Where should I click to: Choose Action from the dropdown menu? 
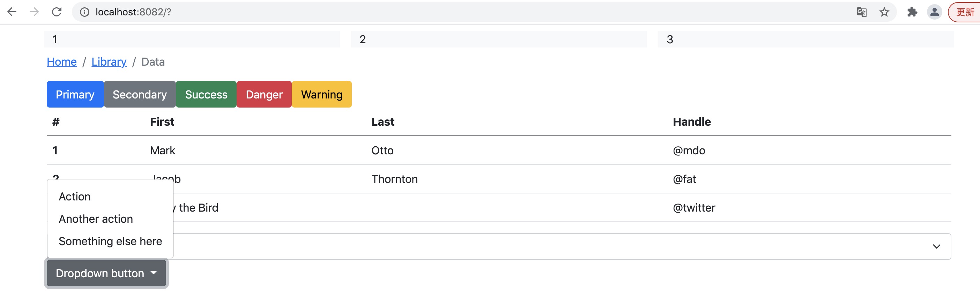click(x=75, y=197)
